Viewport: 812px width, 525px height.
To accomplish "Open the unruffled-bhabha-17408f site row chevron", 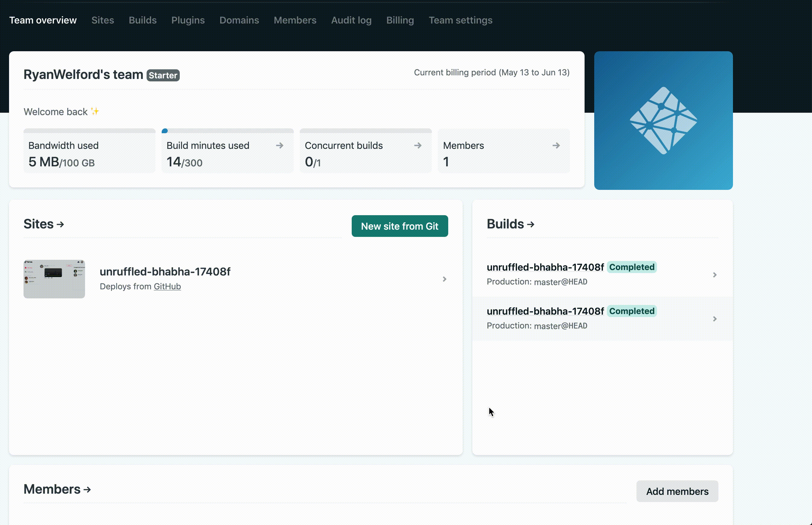I will click(444, 279).
